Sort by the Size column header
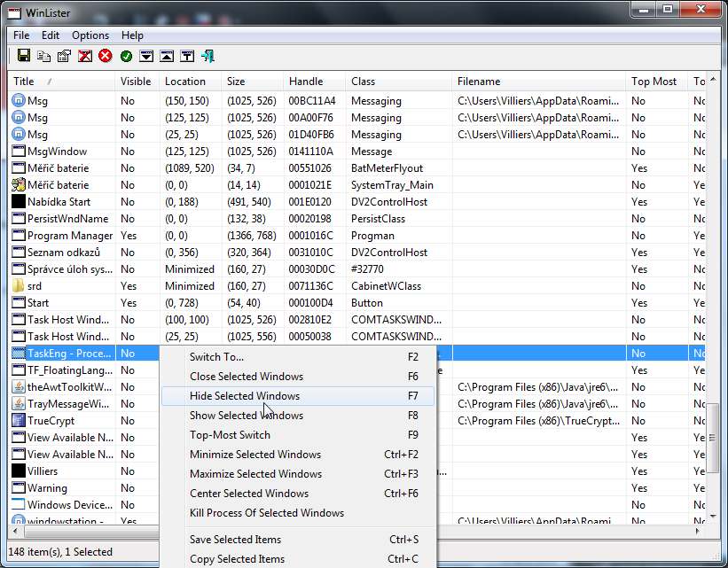728x568 pixels. (253, 82)
